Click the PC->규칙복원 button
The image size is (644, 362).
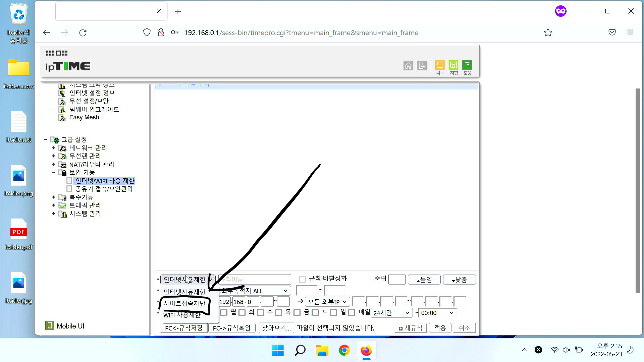(x=232, y=328)
